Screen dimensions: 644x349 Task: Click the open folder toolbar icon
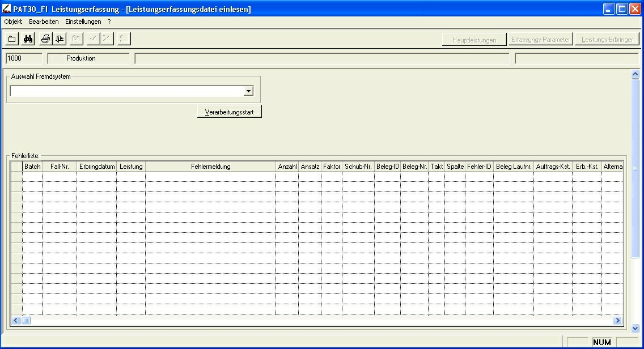pyautogui.click(x=12, y=39)
